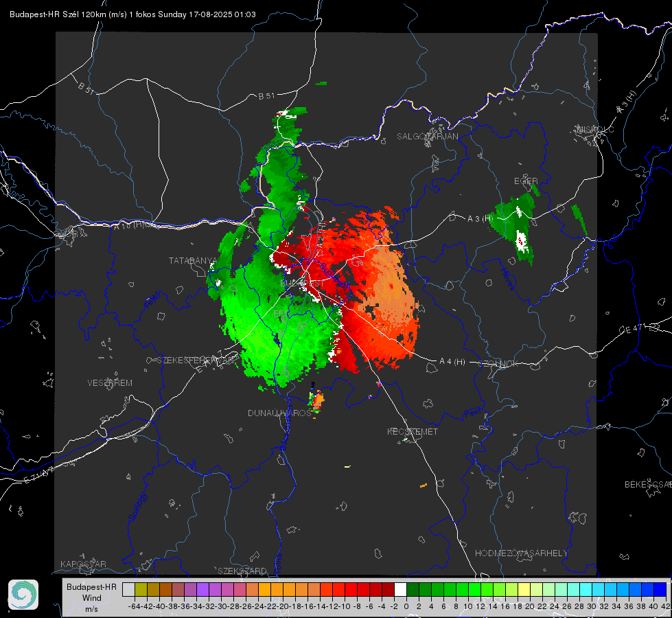Click the SZEKESFEHERVAR city label
Screen dimensions: 672x618
tap(197, 360)
